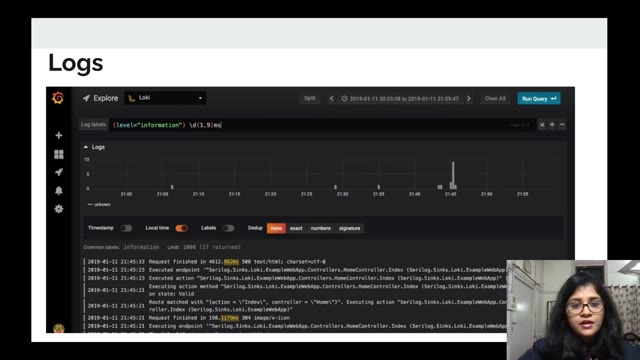
Task: Clear the query with X icon
Action: 542,125
